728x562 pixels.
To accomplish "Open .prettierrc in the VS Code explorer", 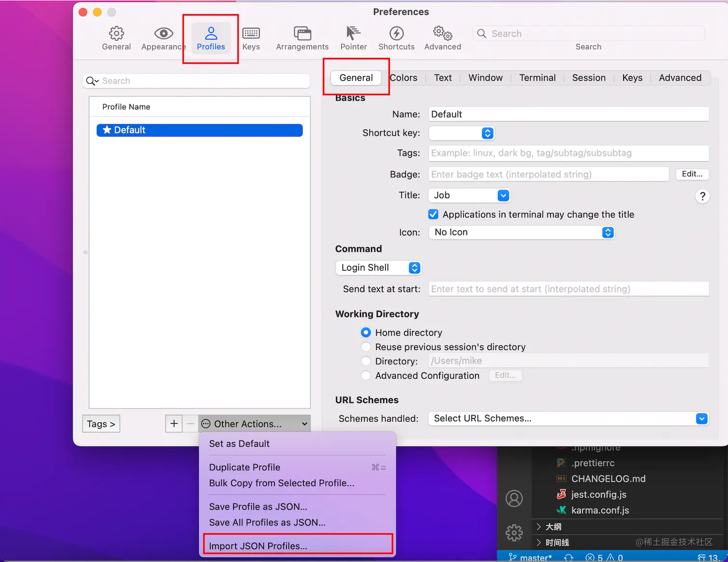I will point(593,463).
